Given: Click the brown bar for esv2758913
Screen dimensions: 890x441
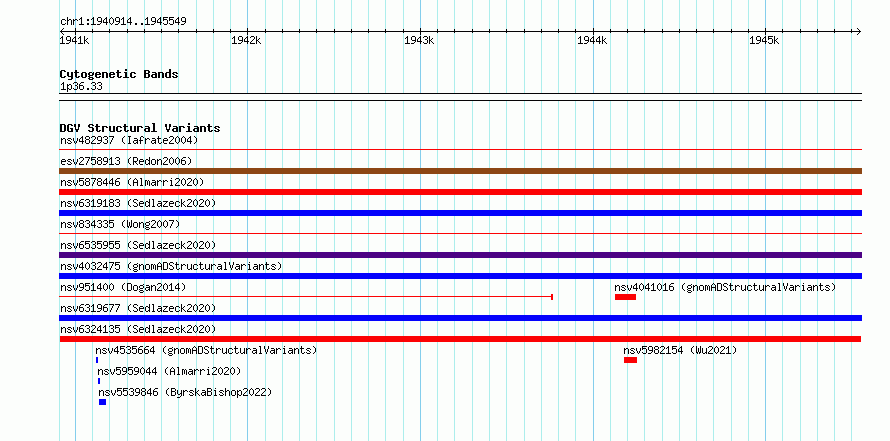Looking at the screenshot, I should pyautogui.click(x=460, y=171).
